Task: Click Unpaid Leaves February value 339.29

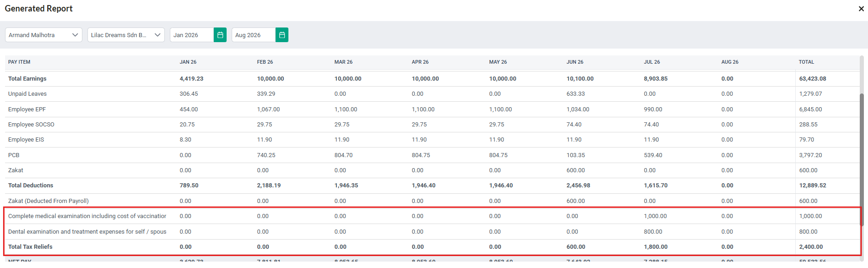Action: [x=266, y=94]
